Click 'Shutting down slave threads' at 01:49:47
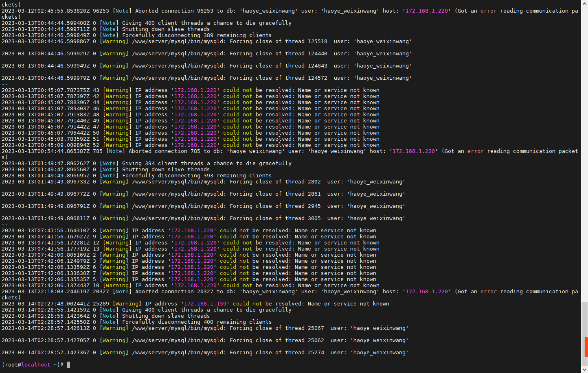Screen dimensions: 588x373 (166, 170)
